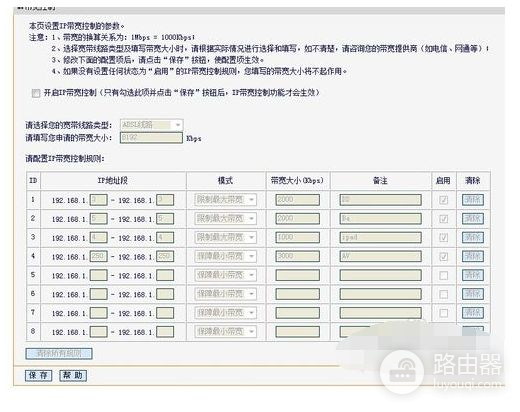Image resolution: width=520 pixels, height=412 pixels.
Task: Toggle the enable checkbox for rule 1
Action: [443, 200]
